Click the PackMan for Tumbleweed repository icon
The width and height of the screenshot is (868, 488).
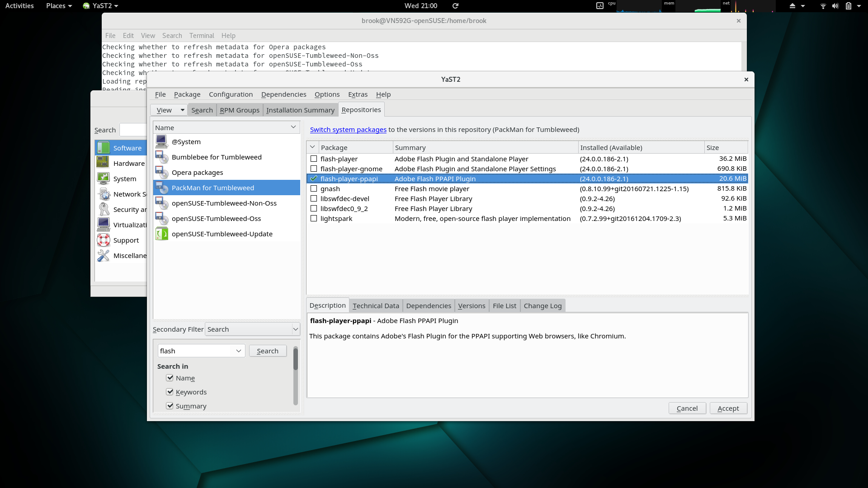point(161,188)
